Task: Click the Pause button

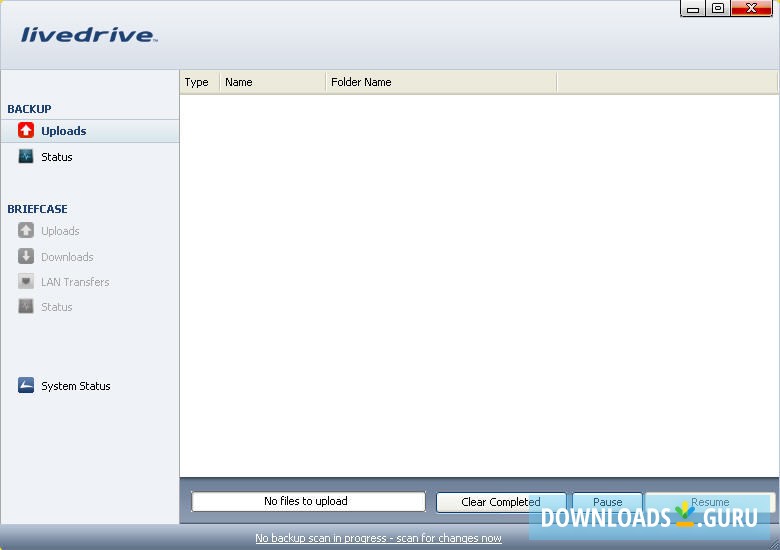Action: [607, 502]
